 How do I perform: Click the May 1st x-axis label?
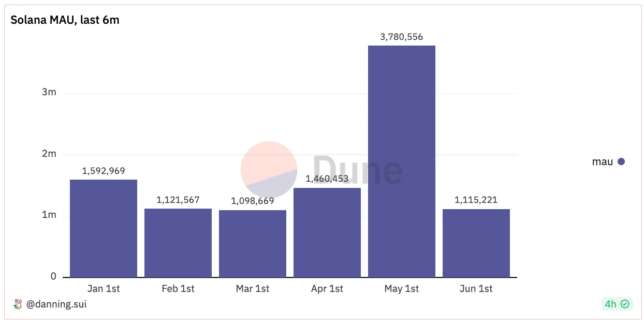coord(402,289)
